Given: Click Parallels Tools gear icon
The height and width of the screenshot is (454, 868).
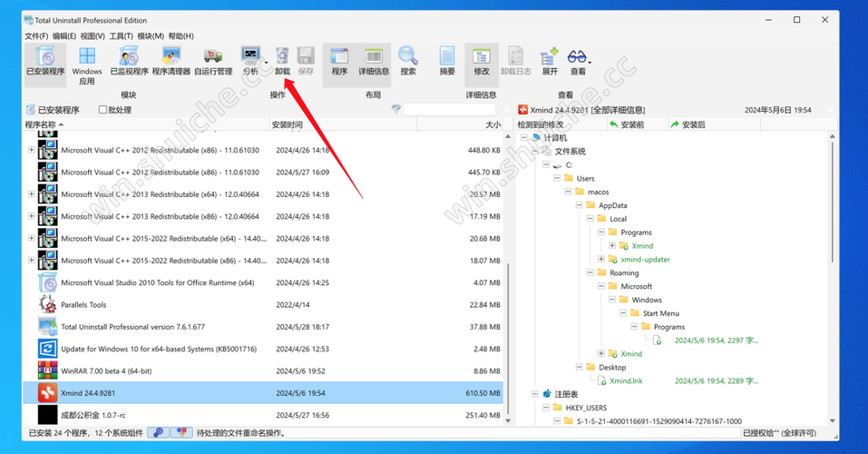Looking at the screenshot, I should point(47,304).
